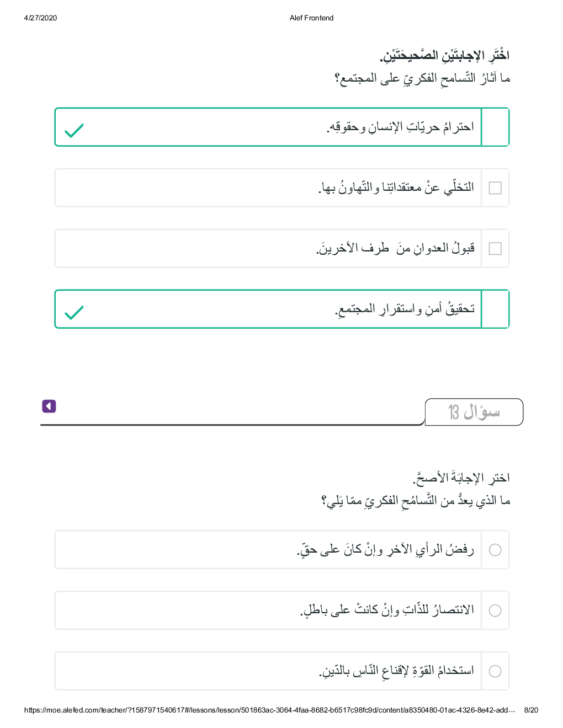Click the answer text "تحقيق أمن واستقرار المجتمع"
The width and height of the screenshot is (563, 728).
[405, 309]
